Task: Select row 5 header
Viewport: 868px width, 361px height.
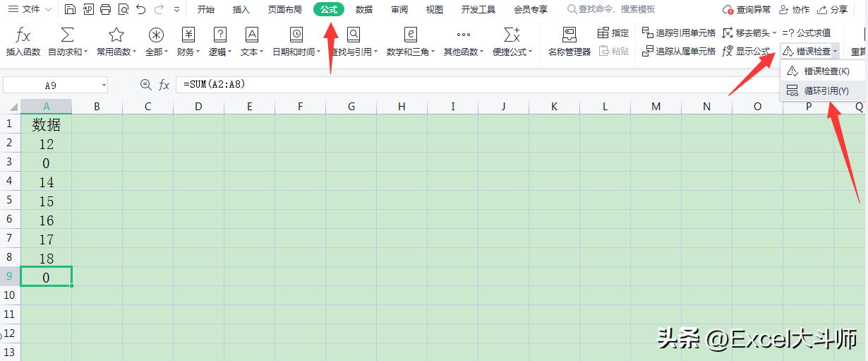Action: [x=10, y=201]
